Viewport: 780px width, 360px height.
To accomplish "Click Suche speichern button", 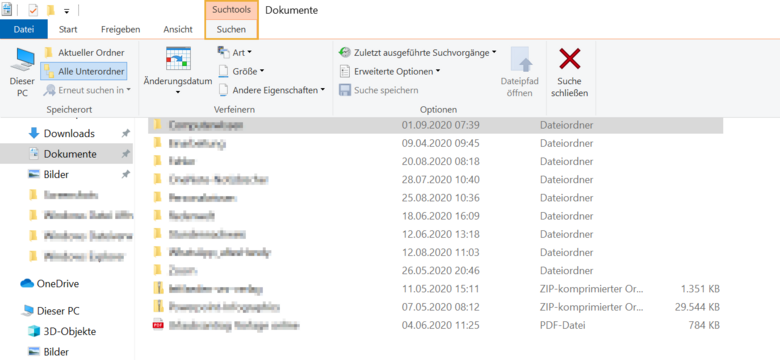I will coord(379,90).
